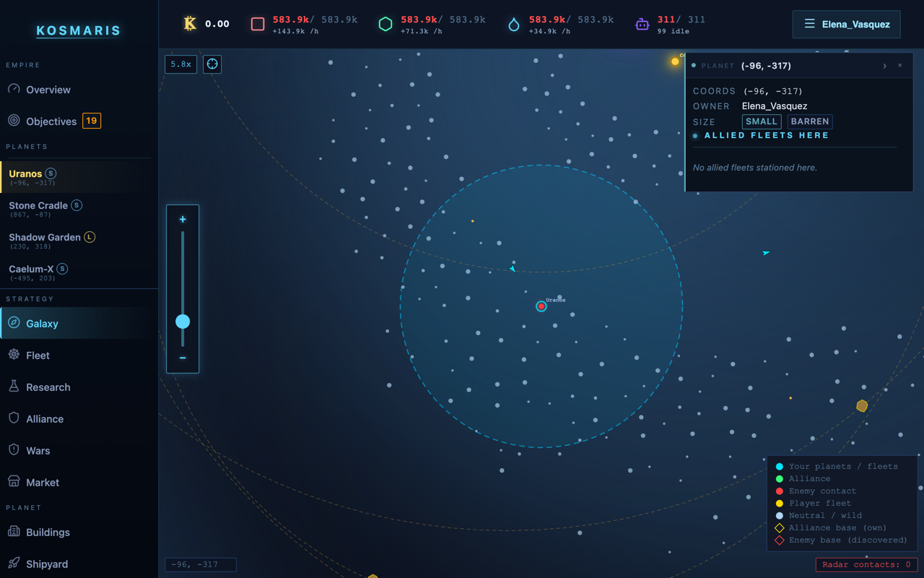Viewport: 924px width, 578px height.
Task: Click the blue droplet fuel resource icon
Action: 514,25
